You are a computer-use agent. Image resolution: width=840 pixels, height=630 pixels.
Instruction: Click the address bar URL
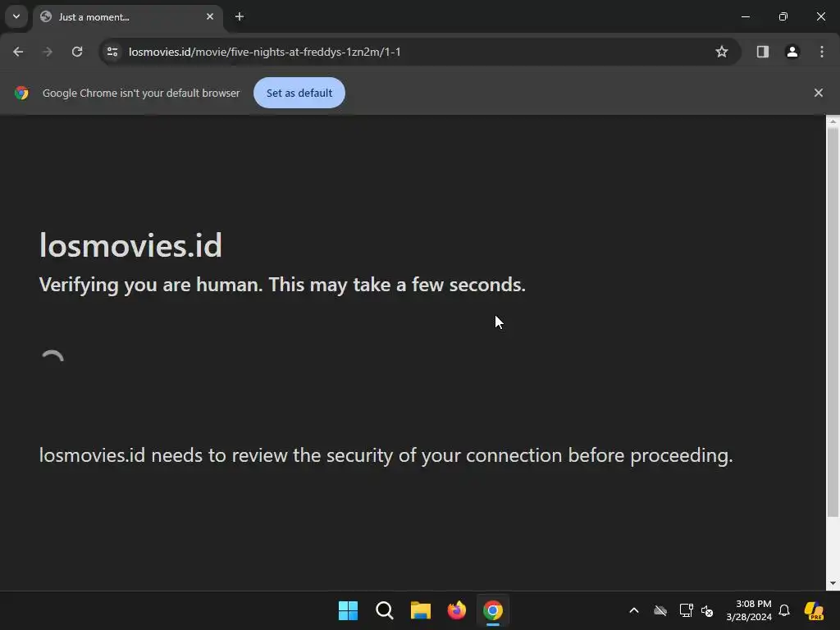265,52
